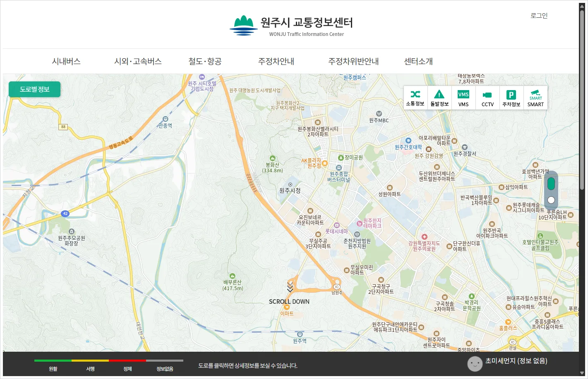Open the 주정차안내 menu
Image resolution: width=588 pixels, height=379 pixels.
point(276,61)
